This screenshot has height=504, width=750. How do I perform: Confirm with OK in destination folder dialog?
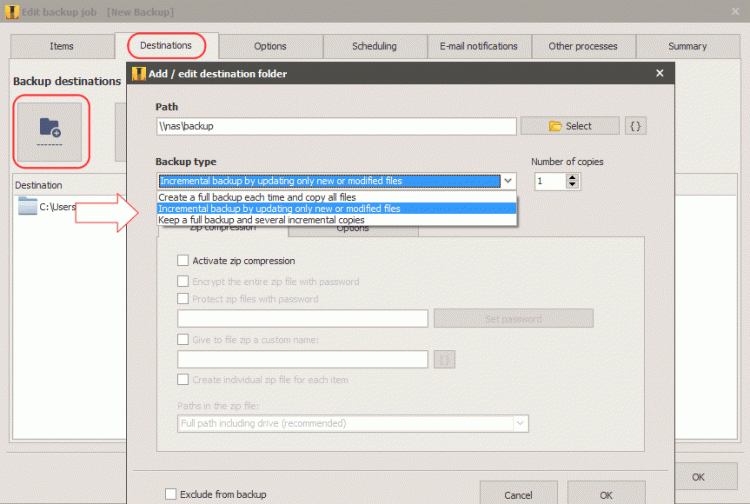click(x=606, y=494)
